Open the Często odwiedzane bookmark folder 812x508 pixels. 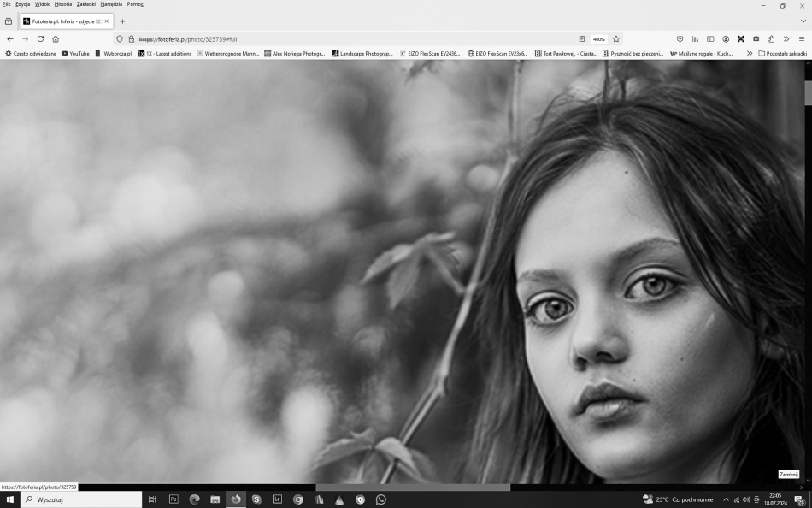click(31, 53)
